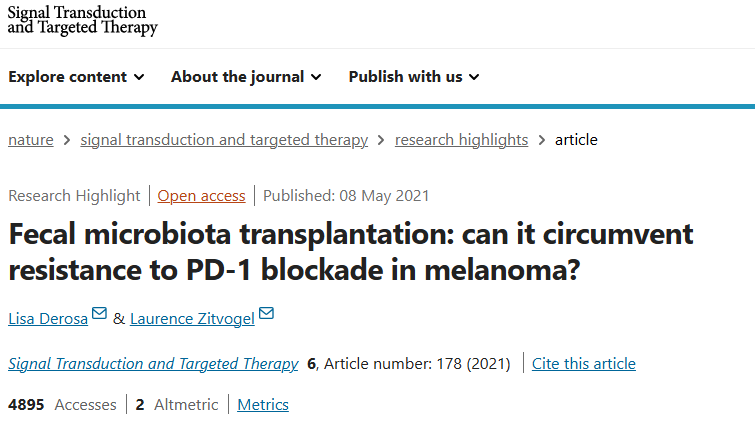Open the About the journal menu
Screen dimensions: 755x439
238,77
